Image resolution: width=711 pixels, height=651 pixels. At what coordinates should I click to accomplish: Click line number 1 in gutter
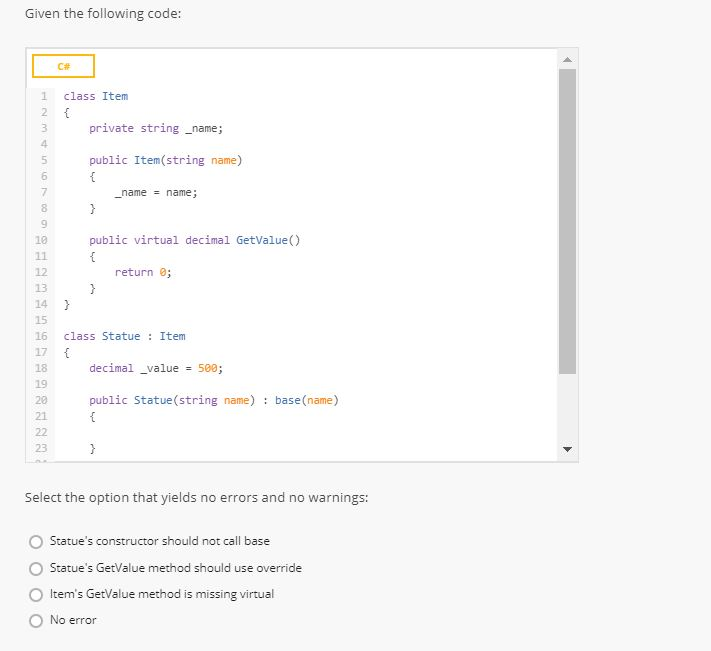(44, 96)
